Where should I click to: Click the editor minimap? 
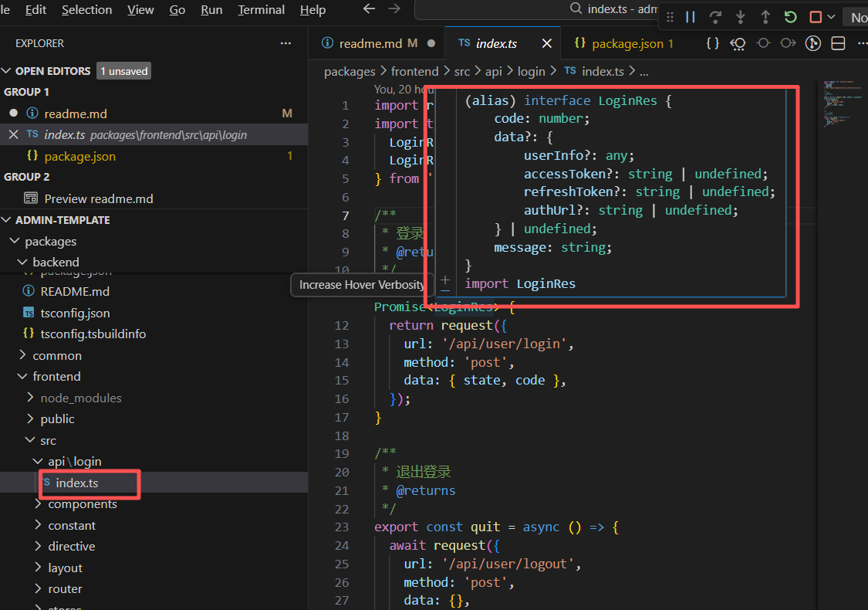843,105
